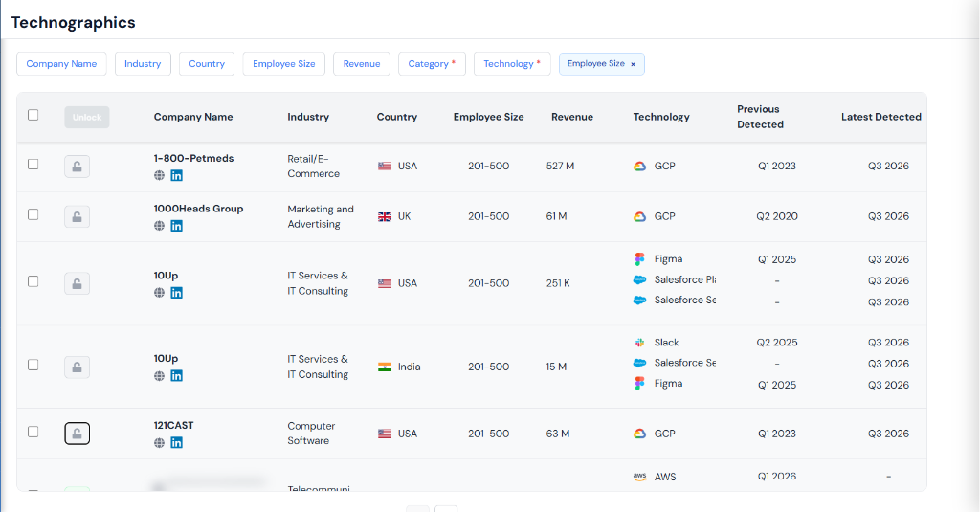Viewport: 980px width, 512px height.
Task: Click lock icon for 10Up India row
Action: tap(77, 367)
